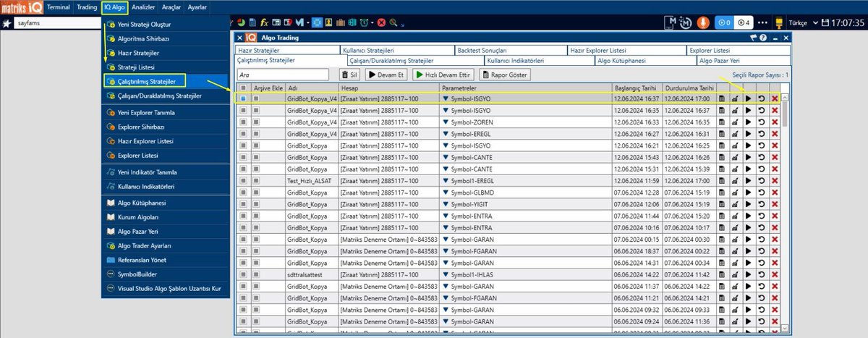This screenshot has height=338, width=868.
Task: Click the Sil delete button
Action: click(x=349, y=74)
